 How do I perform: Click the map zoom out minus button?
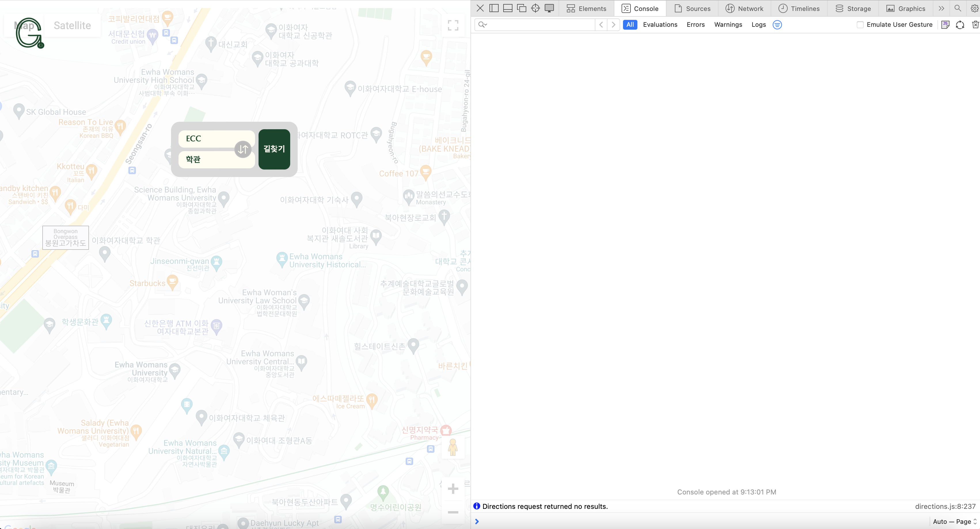453,512
